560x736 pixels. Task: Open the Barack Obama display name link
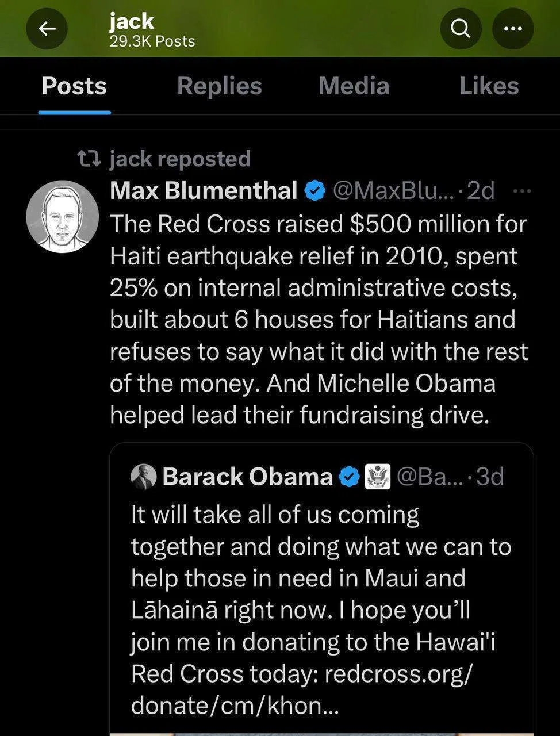click(248, 477)
